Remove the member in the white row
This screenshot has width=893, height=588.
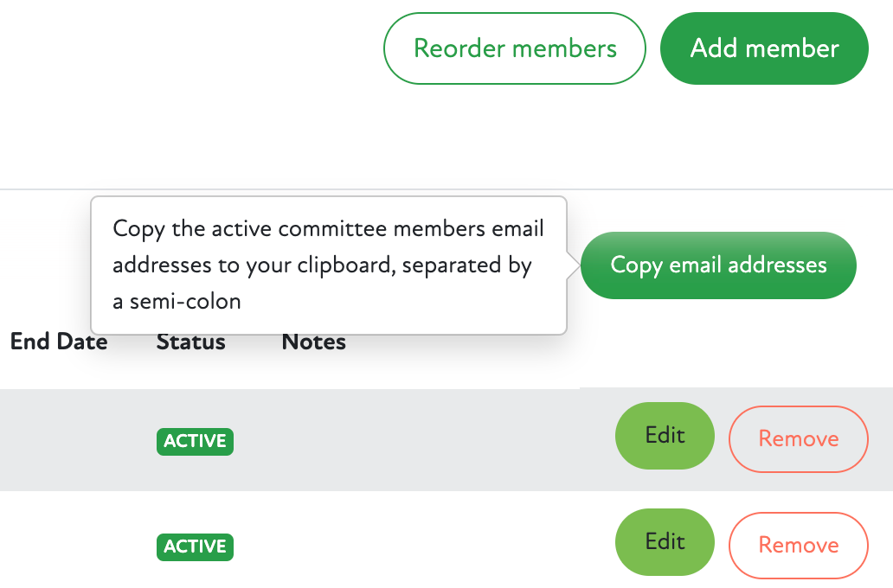point(798,546)
